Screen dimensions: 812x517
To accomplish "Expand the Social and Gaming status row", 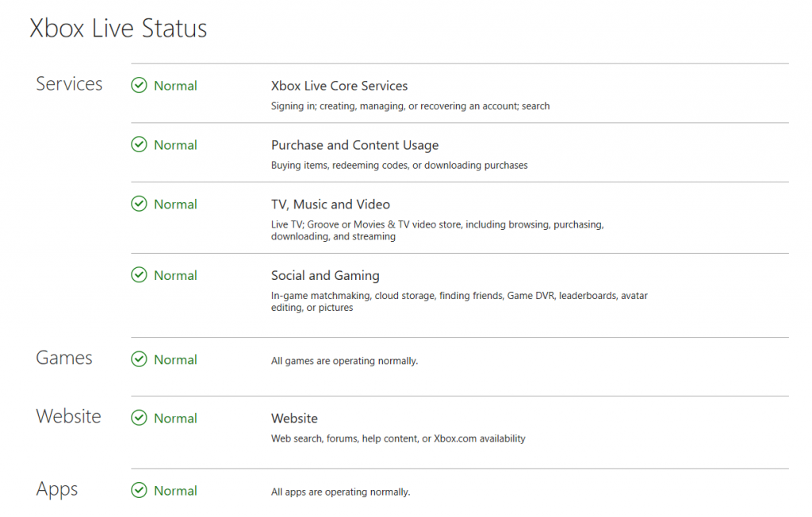I will pyautogui.click(x=325, y=276).
